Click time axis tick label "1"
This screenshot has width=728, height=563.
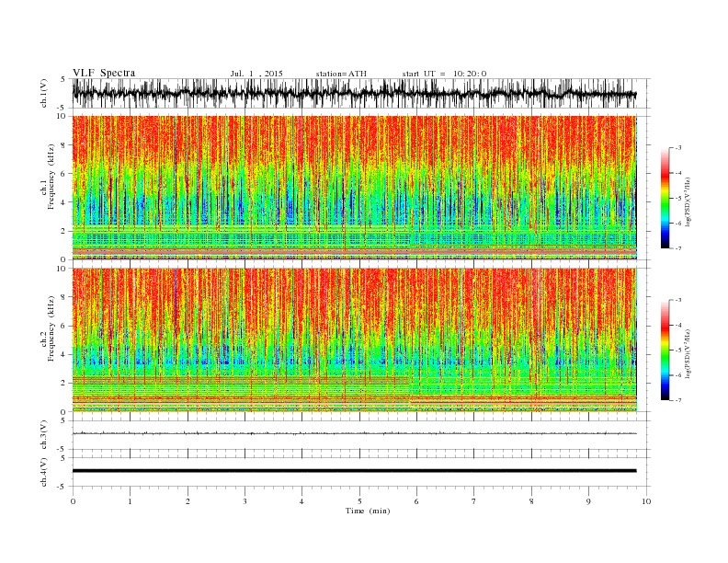click(x=130, y=501)
